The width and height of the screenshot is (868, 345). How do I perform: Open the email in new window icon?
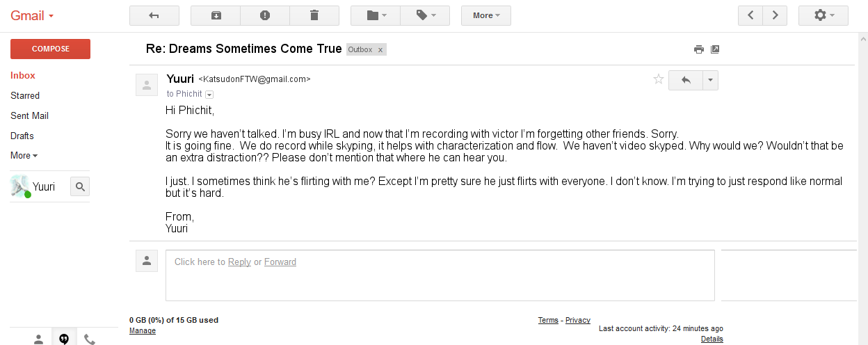(715, 49)
